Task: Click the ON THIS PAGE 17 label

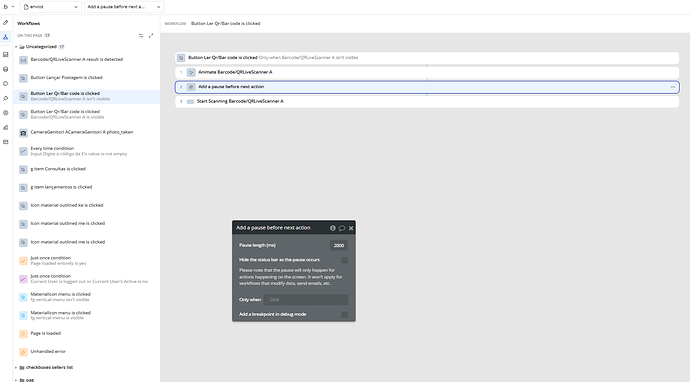Action: click(x=34, y=36)
